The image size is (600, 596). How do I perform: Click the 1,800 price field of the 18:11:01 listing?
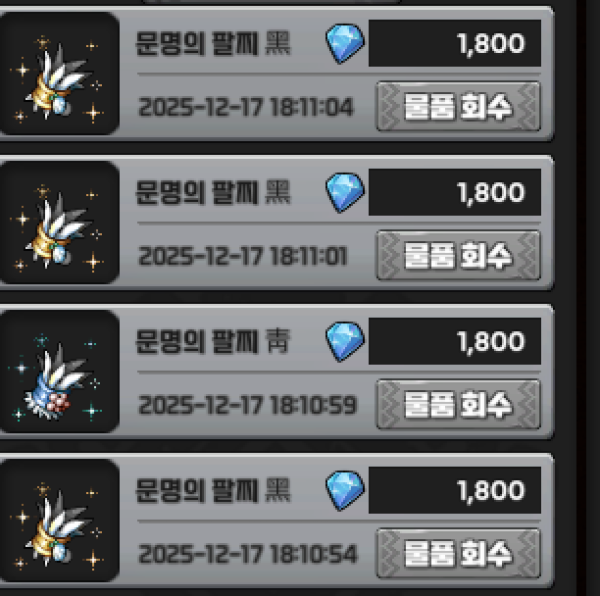click(455, 192)
